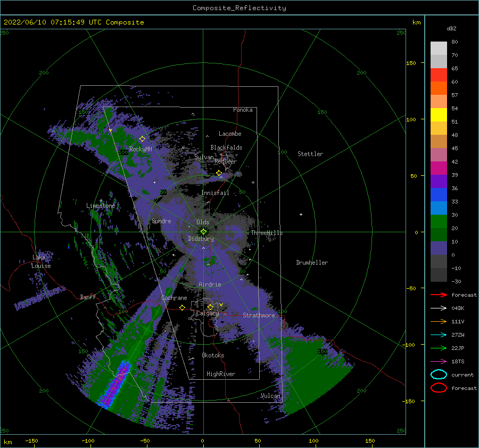Click the HighRiver town label
Viewport: 479px width, 448px height.
(x=221, y=374)
